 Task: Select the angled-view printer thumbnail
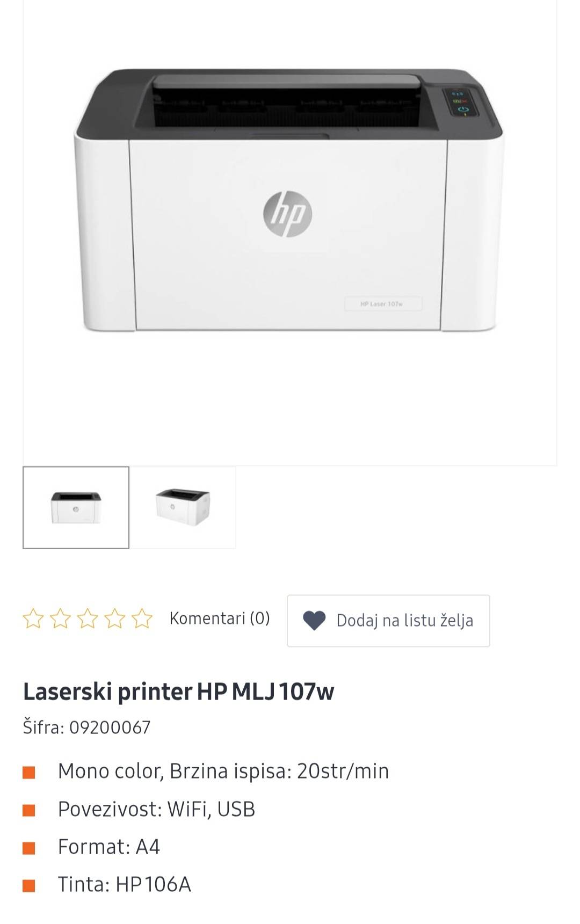tap(183, 507)
